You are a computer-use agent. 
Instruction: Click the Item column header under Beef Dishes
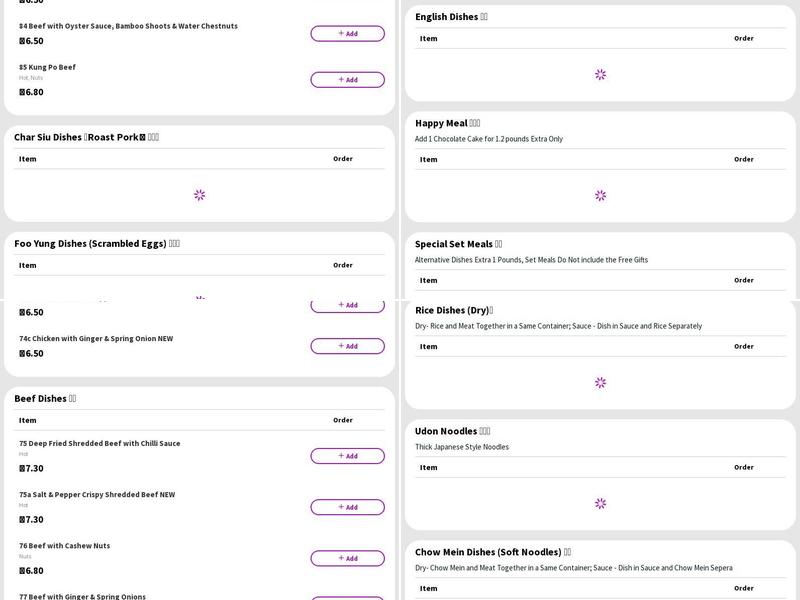28,420
